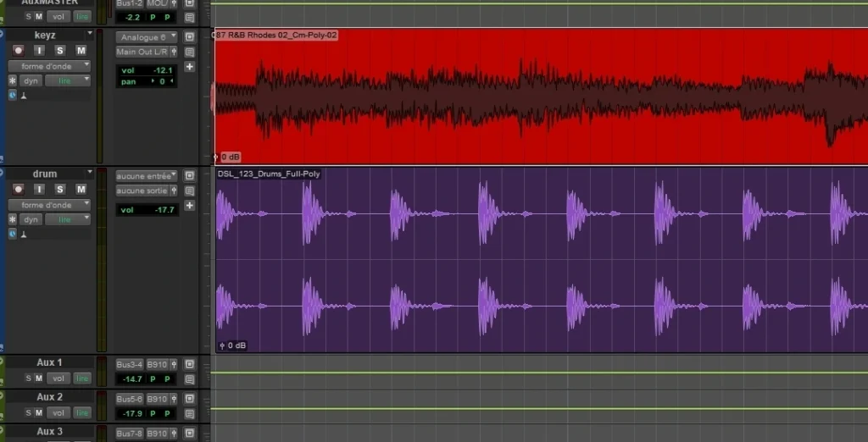This screenshot has width=868, height=442.
Task: Mute the Aux 1 track
Action: pos(39,378)
